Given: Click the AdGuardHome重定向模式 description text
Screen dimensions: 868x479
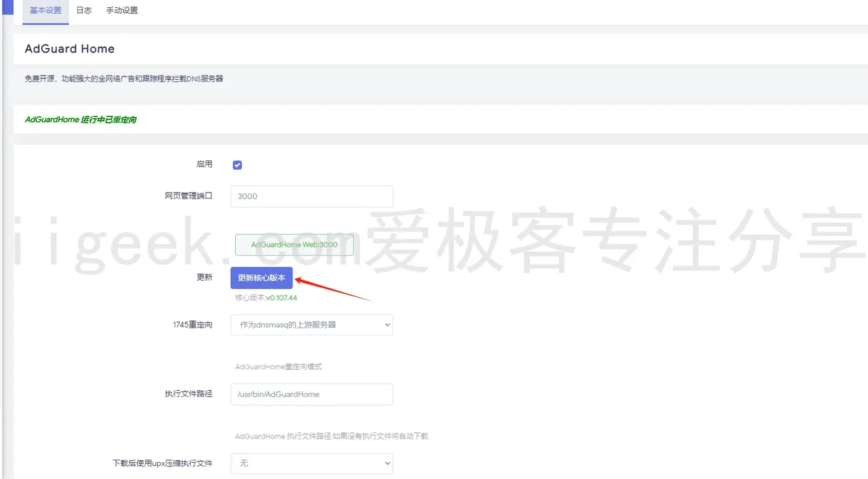Looking at the screenshot, I should click(278, 366).
